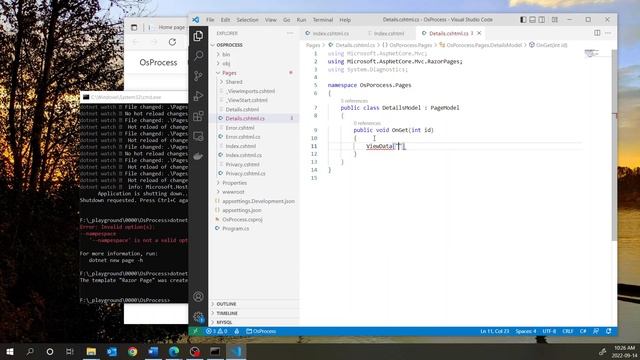Open the Go menu
Viewport: 640px width, 360px height.
click(287, 20)
